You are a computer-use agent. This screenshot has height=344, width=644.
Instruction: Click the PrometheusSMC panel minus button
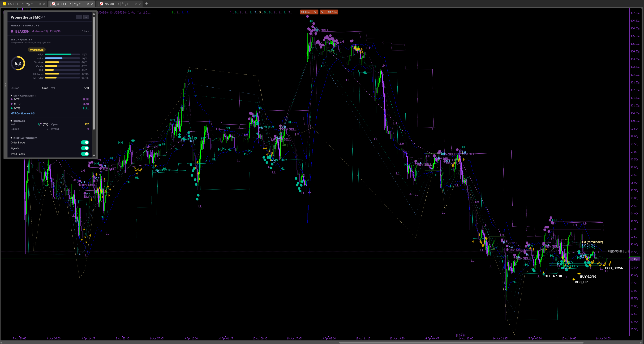coord(86,17)
